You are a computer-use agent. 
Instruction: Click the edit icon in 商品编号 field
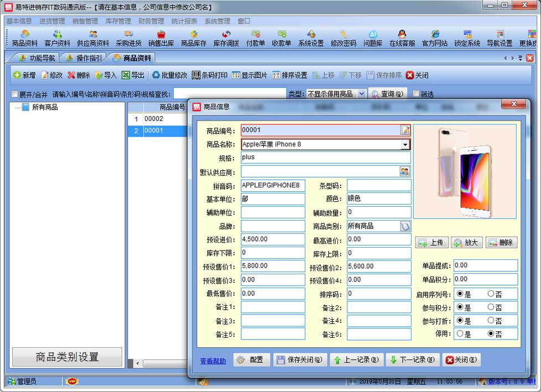pos(405,130)
